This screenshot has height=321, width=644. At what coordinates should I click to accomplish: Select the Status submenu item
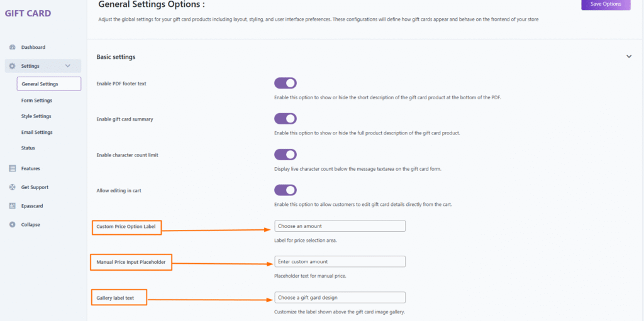[28, 148]
